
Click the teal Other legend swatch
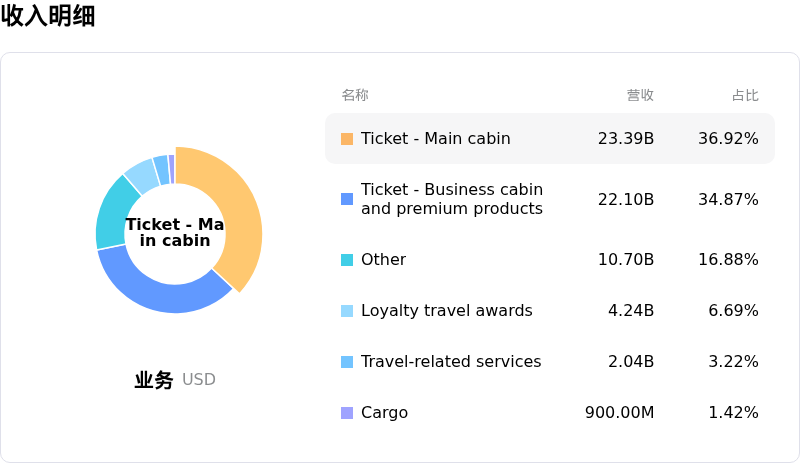click(x=347, y=260)
